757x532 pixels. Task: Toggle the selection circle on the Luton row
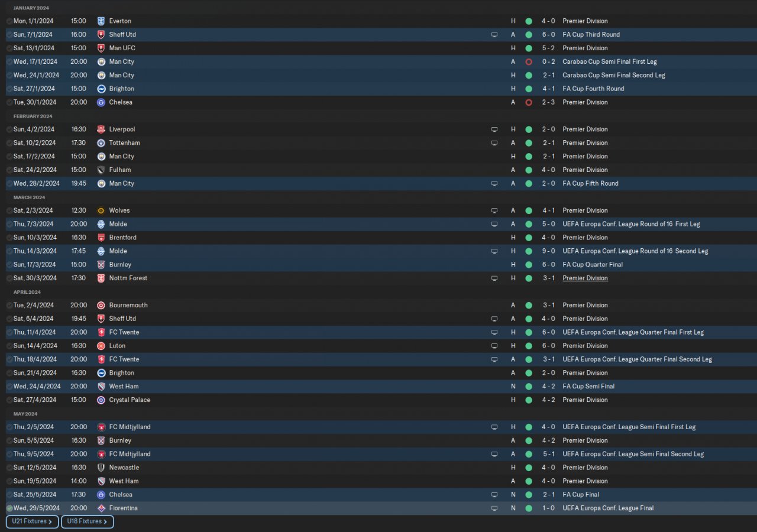9,346
